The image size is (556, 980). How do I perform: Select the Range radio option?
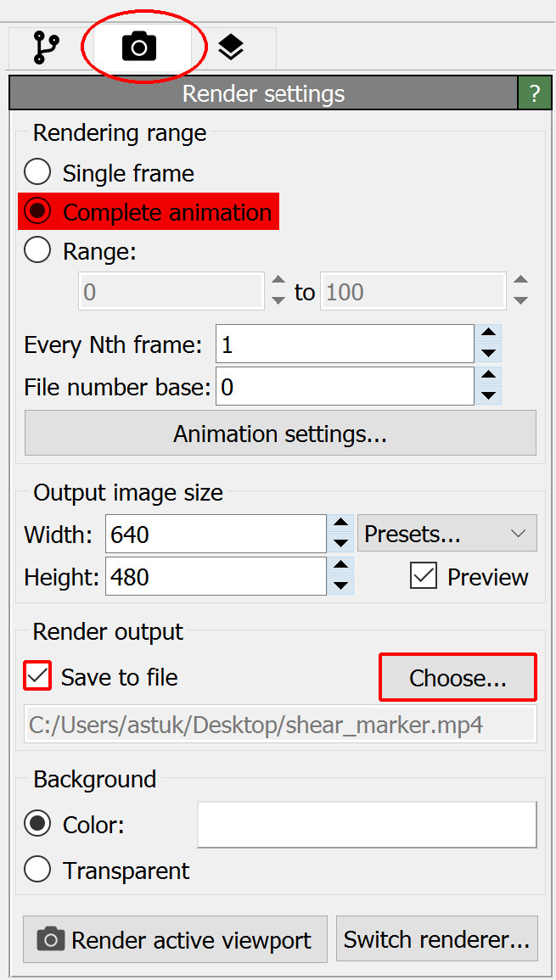37,251
